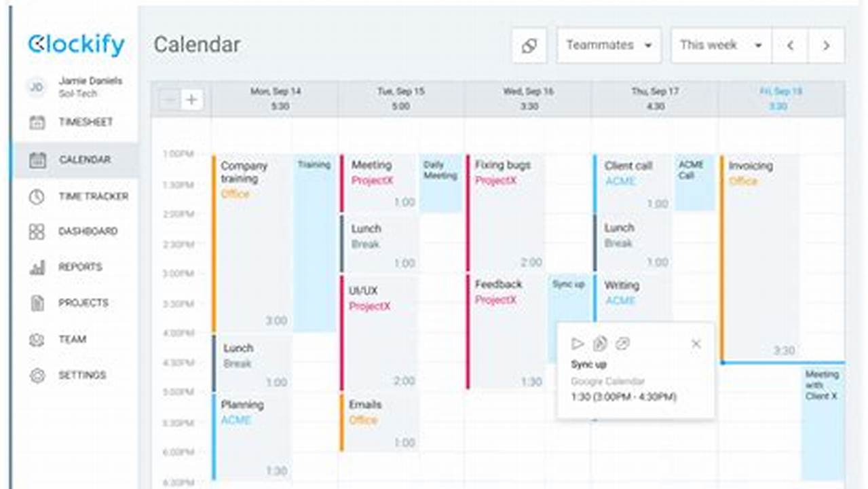The image size is (868, 489).
Task: Open the Projects document icon
Action: click(37, 304)
